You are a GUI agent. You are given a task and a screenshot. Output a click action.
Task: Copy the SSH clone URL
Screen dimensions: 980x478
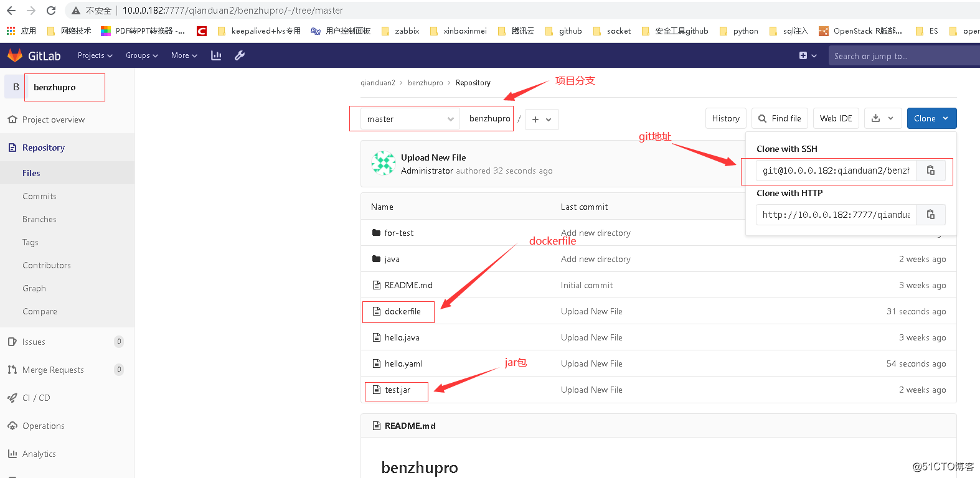(x=931, y=171)
